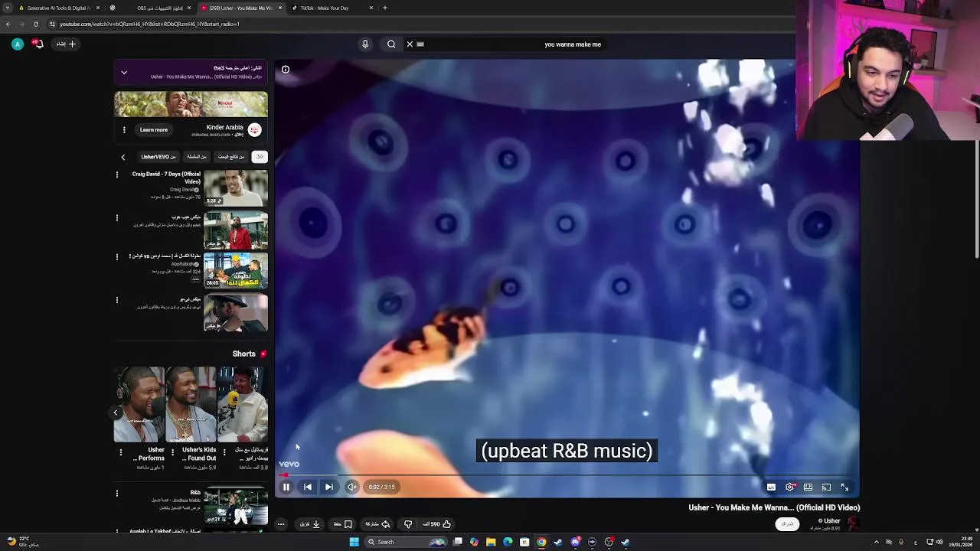980x551 pixels.
Task: Click the address bar URL
Action: pyautogui.click(x=149, y=24)
